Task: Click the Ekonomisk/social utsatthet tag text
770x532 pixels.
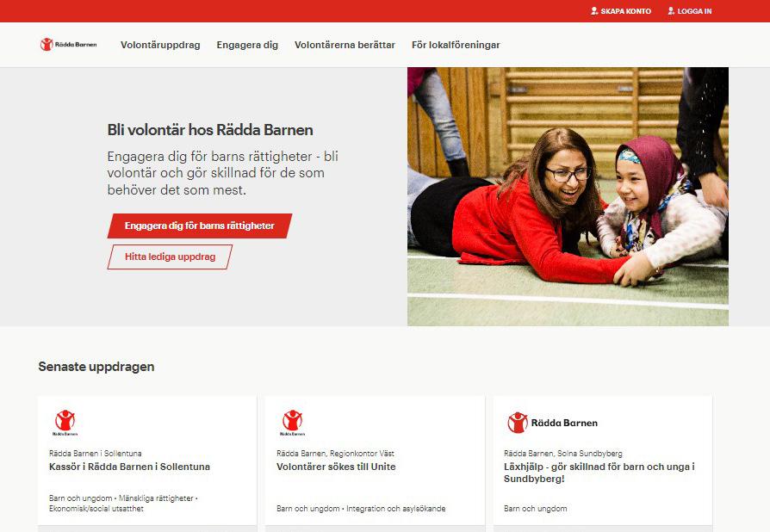Action: click(96, 509)
